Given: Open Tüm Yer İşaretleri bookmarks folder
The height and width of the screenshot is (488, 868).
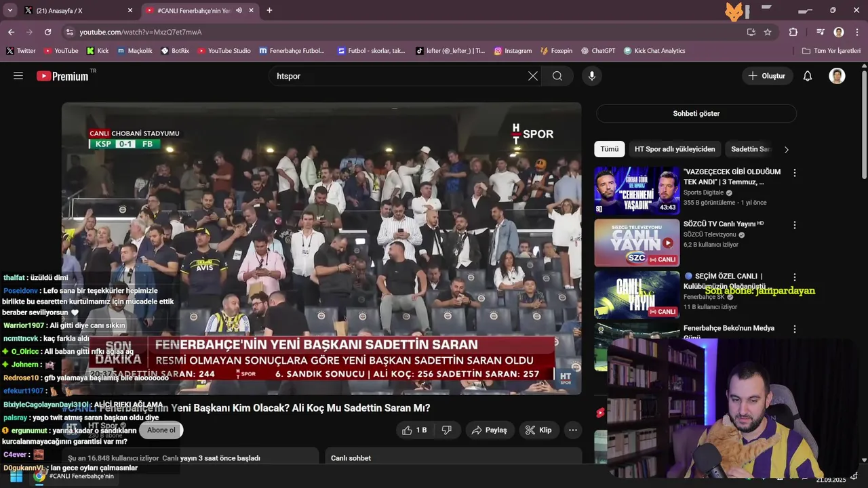Looking at the screenshot, I should (831, 51).
